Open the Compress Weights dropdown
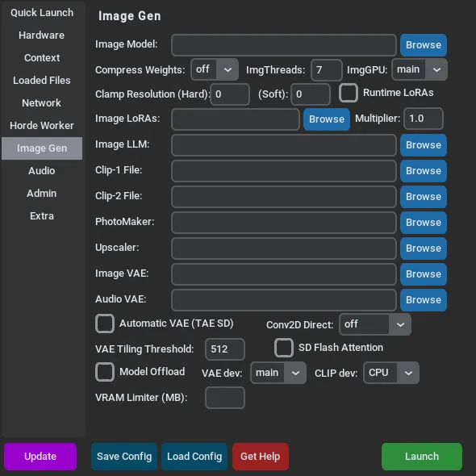Image resolution: width=476 pixels, height=476 pixels. (215, 69)
